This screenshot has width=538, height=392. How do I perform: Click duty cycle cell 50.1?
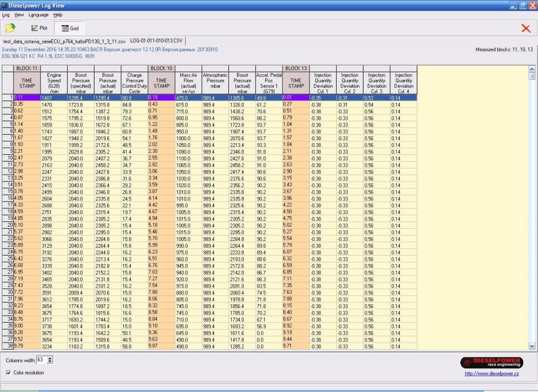134,333
